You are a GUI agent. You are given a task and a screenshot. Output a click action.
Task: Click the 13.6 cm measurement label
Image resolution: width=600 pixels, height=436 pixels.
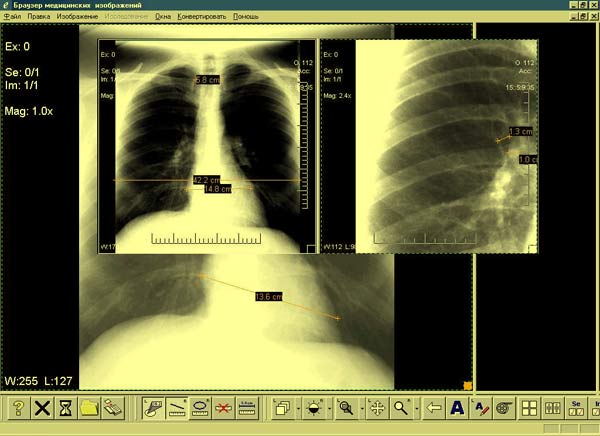click(269, 297)
